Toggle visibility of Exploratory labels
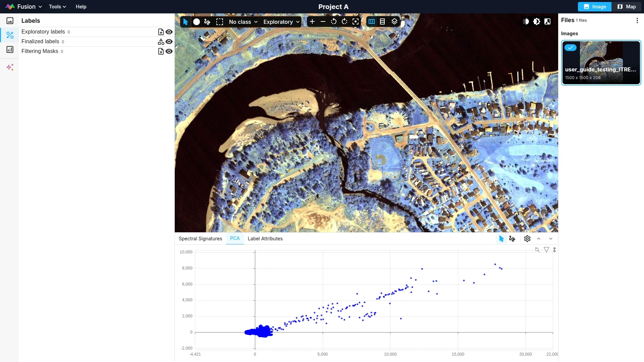The width and height of the screenshot is (644, 362). click(x=169, y=32)
